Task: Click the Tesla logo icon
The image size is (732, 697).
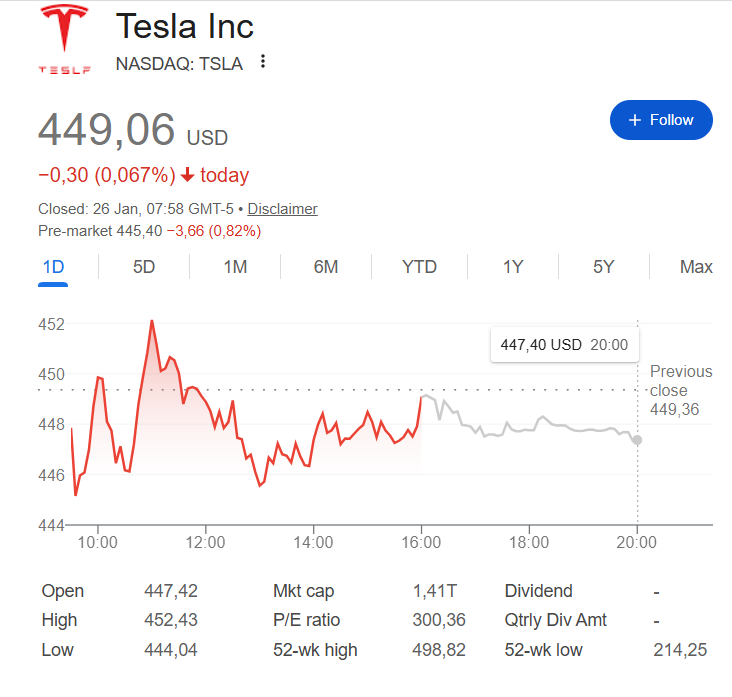Action: pyautogui.click(x=64, y=40)
